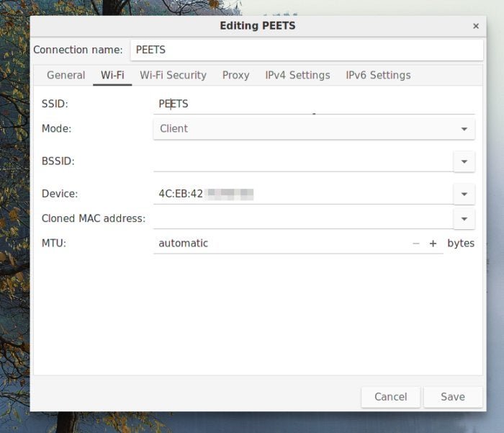Click the MTU value field
This screenshot has width=504, height=433.
pyautogui.click(x=279, y=244)
